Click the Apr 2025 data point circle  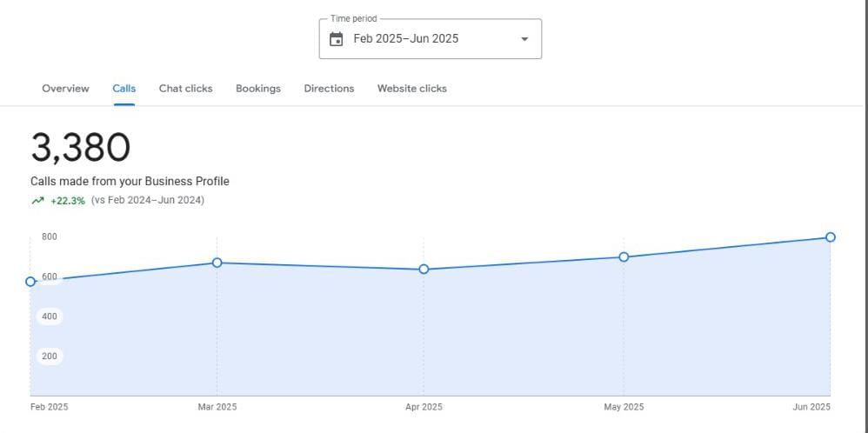[x=424, y=270]
